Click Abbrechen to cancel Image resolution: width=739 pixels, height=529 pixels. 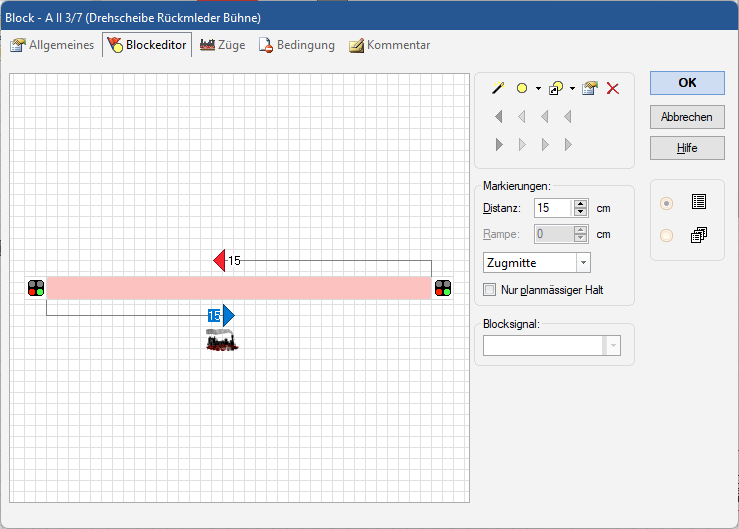pyautogui.click(x=686, y=117)
